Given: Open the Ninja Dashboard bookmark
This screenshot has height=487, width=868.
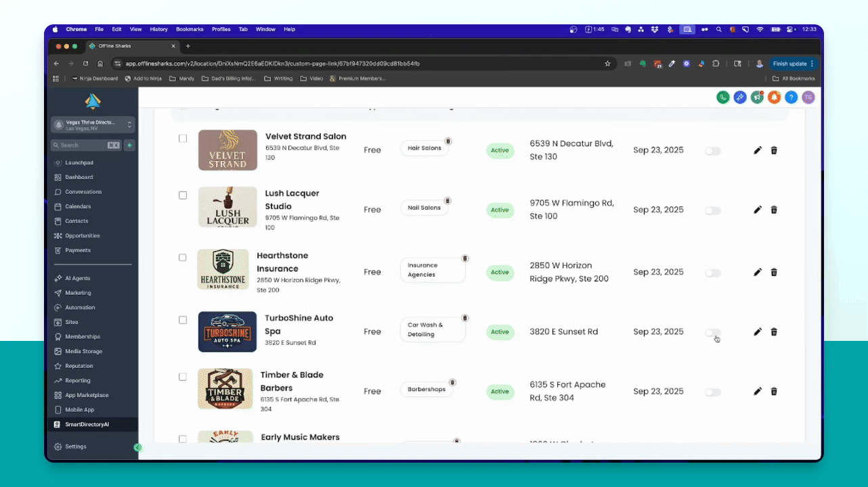Looking at the screenshot, I should pos(95,78).
